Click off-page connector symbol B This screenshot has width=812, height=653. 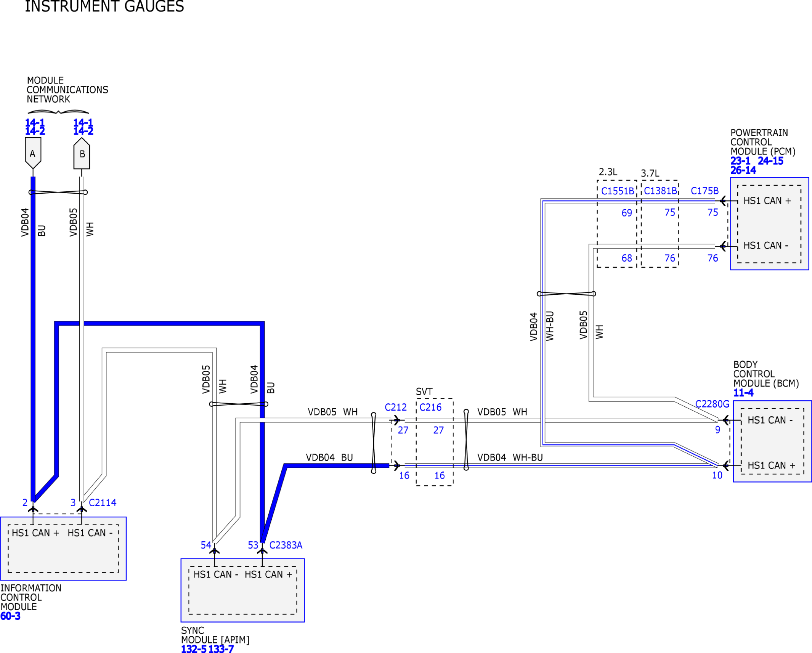coord(82,154)
